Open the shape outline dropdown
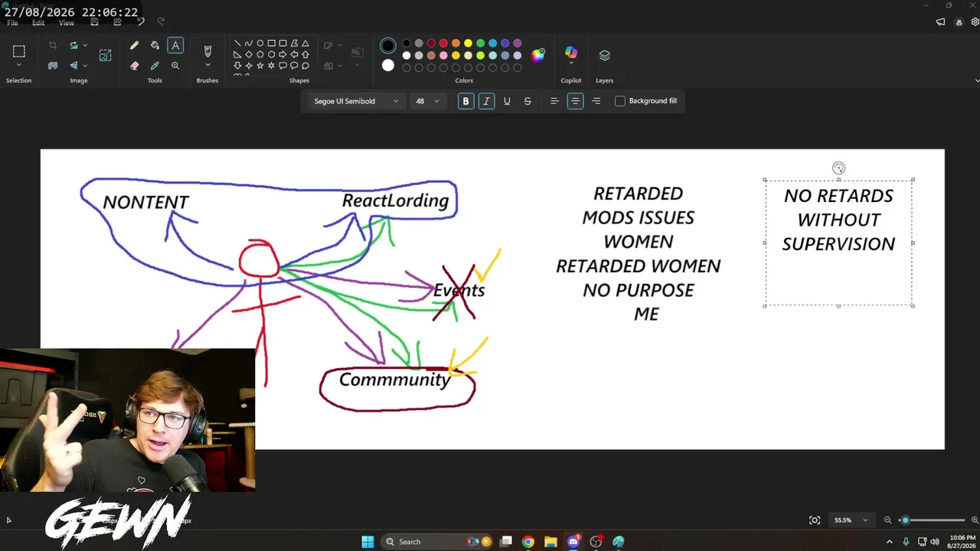Viewport: 980px width, 551px height. point(332,46)
